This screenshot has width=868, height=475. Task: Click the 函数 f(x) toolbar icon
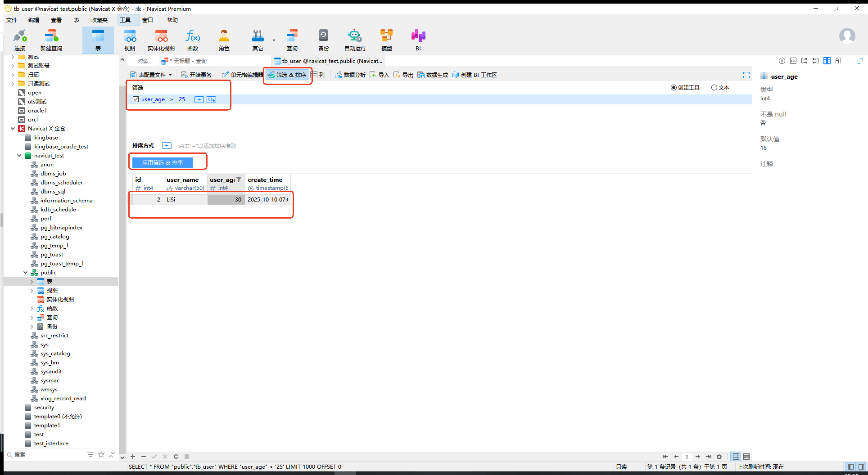click(193, 40)
